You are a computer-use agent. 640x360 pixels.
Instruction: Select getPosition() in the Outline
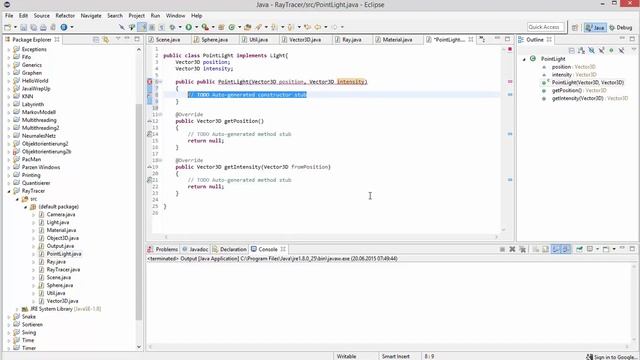567,90
